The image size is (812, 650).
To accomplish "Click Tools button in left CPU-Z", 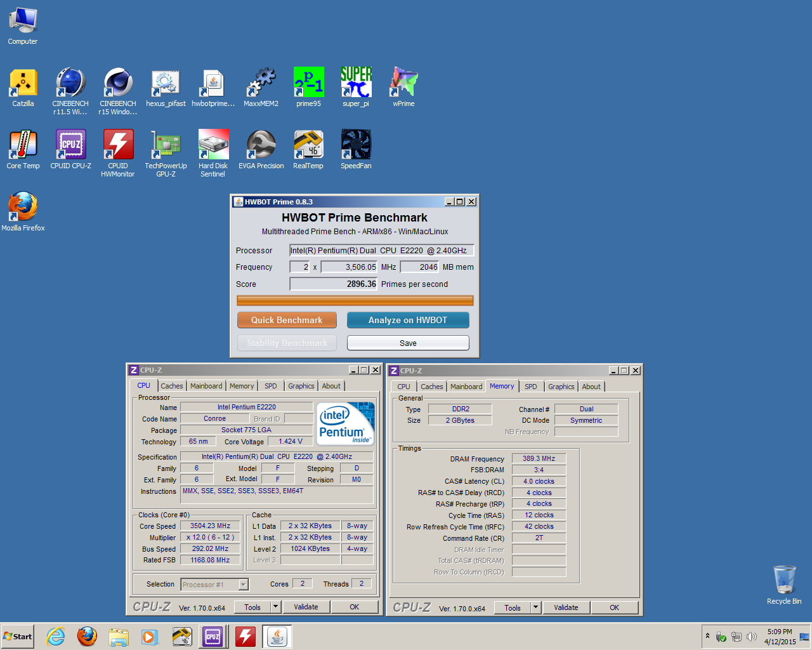I will point(252,607).
